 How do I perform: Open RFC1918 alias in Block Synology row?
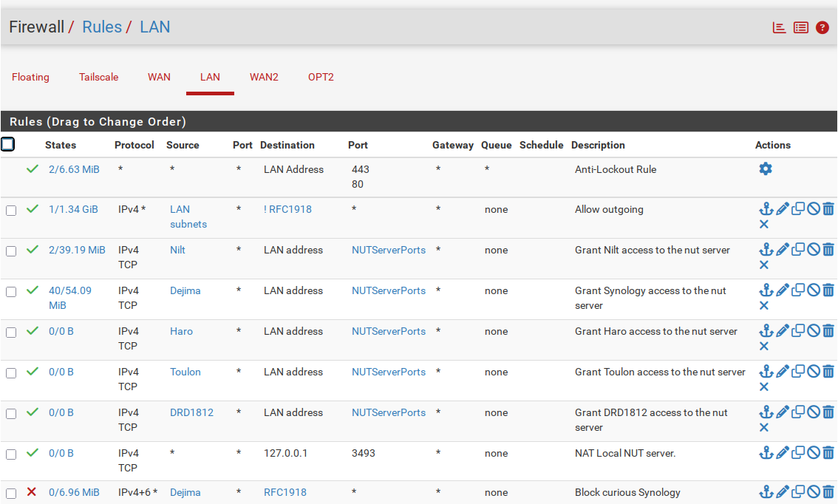285,491
